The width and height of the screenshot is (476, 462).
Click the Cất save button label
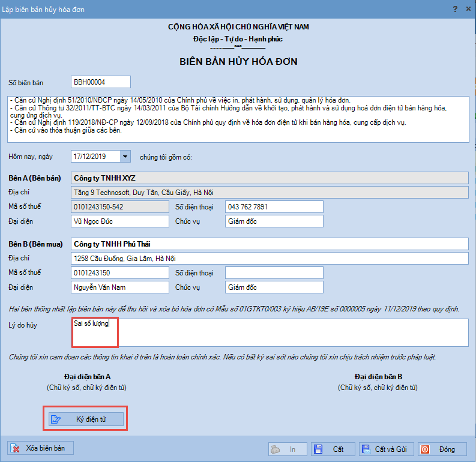(x=338, y=449)
